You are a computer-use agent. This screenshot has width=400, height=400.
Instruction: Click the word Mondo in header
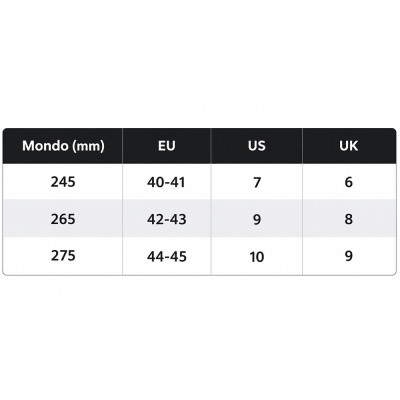pyautogui.click(x=45, y=146)
